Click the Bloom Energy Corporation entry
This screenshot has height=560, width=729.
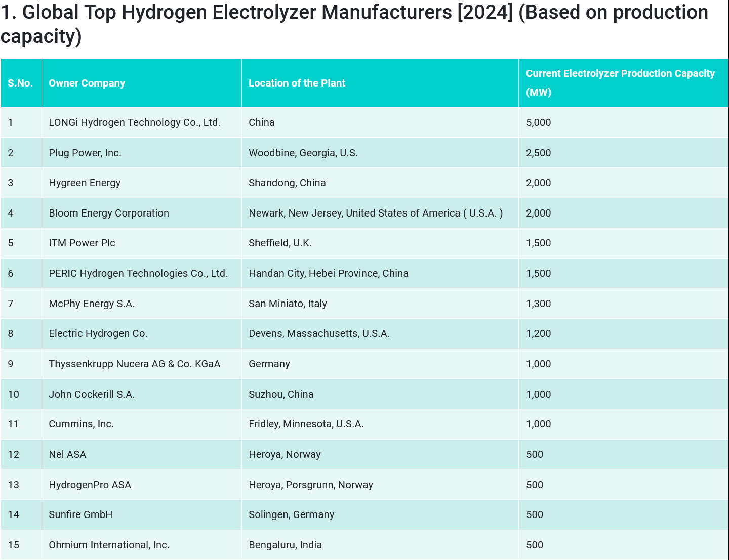pyautogui.click(x=109, y=213)
